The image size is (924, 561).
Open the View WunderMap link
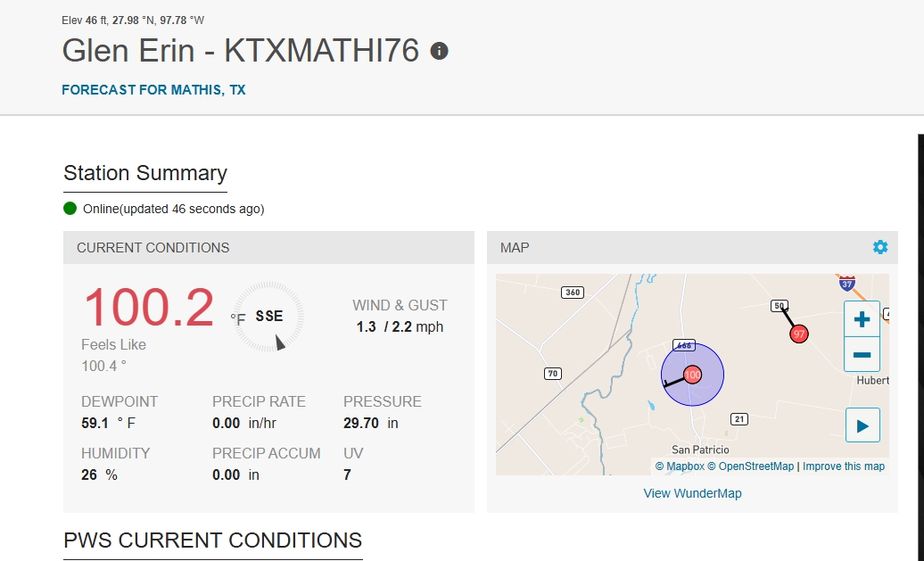(692, 493)
